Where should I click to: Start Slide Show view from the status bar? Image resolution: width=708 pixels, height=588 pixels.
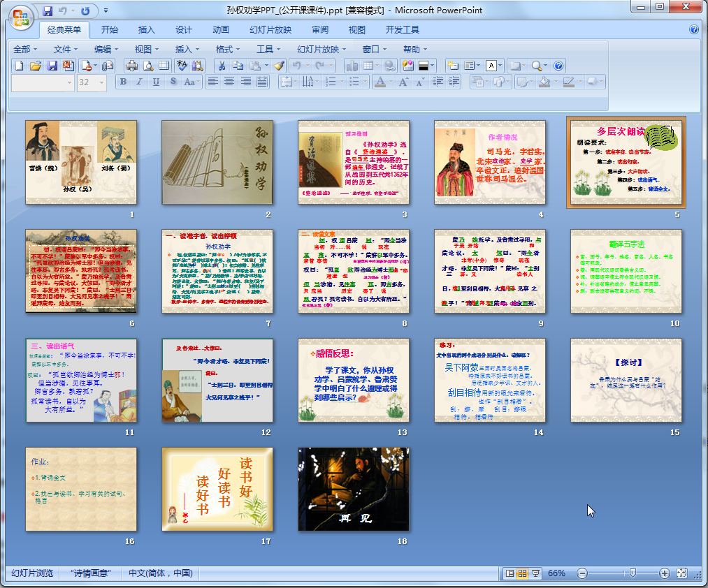(535, 573)
